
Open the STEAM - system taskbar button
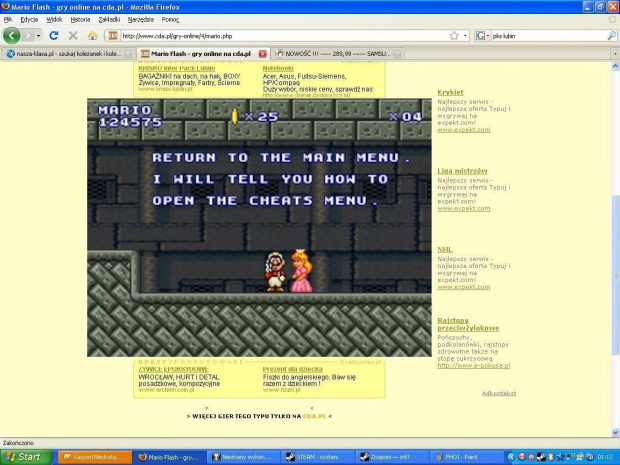[317, 457]
